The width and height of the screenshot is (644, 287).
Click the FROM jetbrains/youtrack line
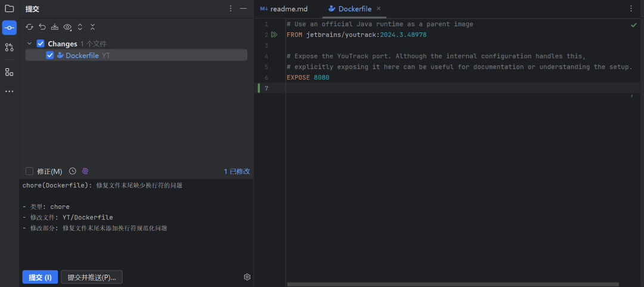[x=357, y=35]
